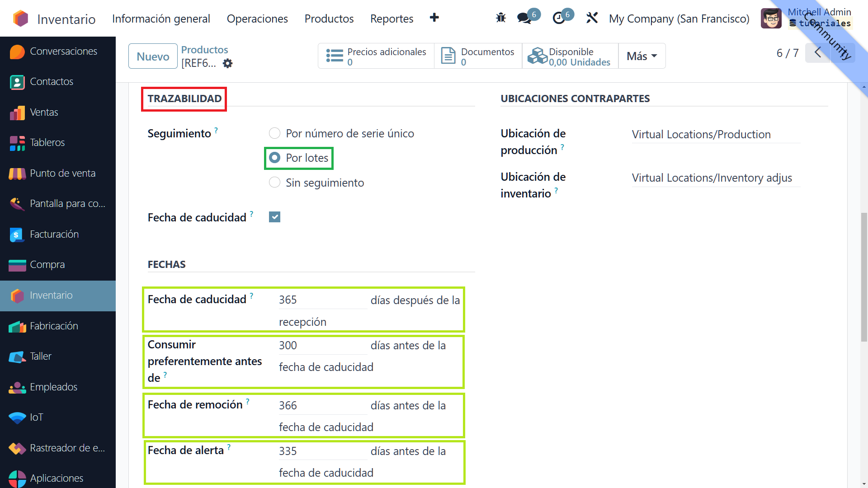
Task: Select Sin seguimiento radio button
Action: (274, 183)
